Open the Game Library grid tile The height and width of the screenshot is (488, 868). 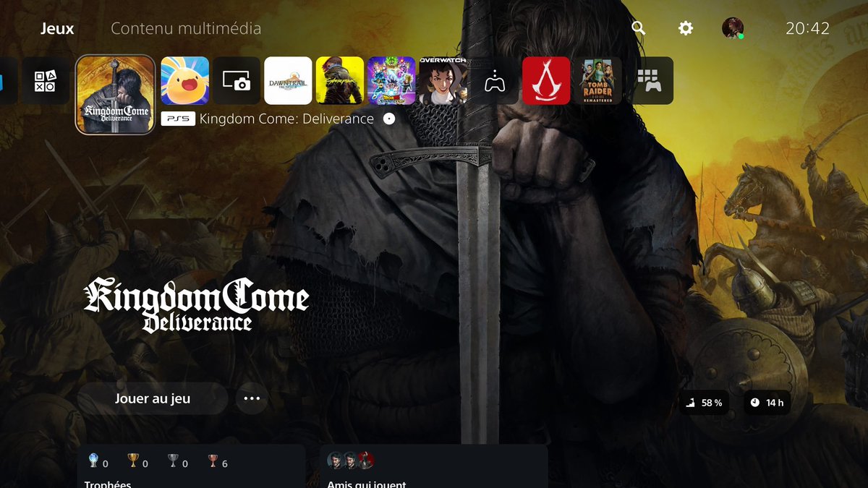[650, 81]
